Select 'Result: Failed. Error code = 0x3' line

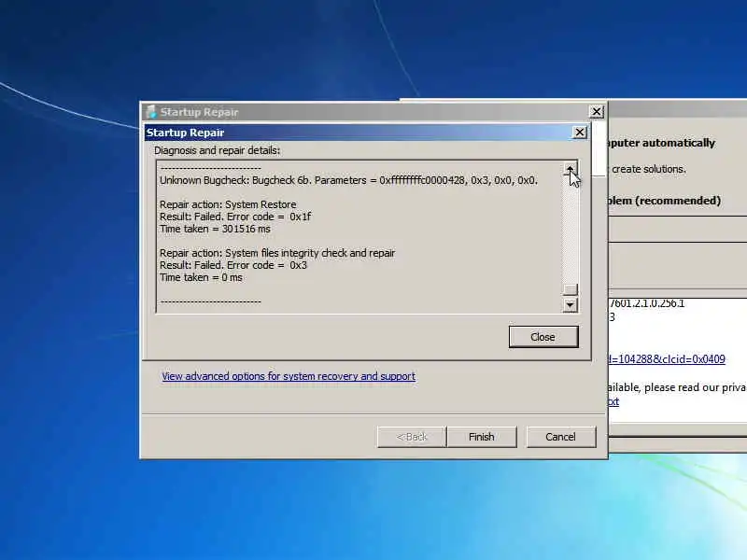233,265
